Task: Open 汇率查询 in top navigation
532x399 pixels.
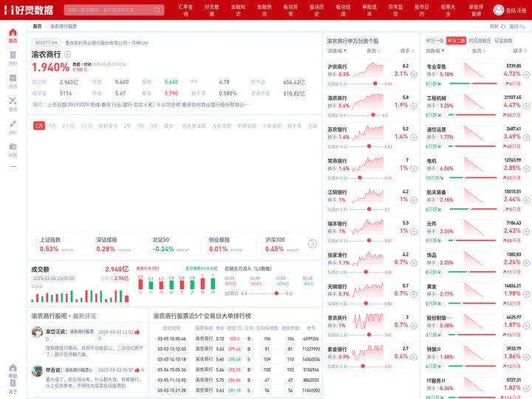Action: (x=185, y=10)
